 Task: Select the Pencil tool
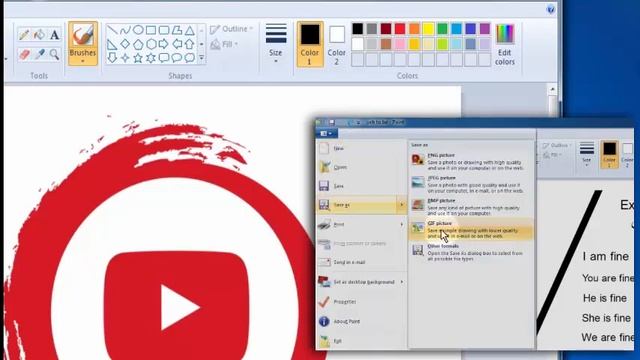coord(24,35)
